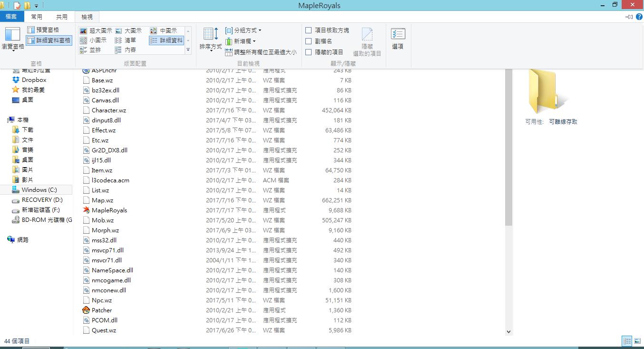
Task: Open the 檔案 file menu tab
Action: pyautogui.click(x=11, y=17)
